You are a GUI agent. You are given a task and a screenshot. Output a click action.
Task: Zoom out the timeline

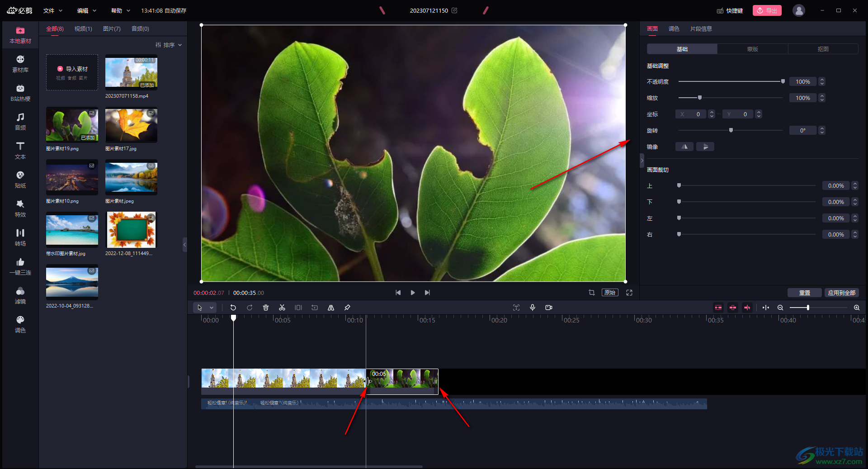780,308
